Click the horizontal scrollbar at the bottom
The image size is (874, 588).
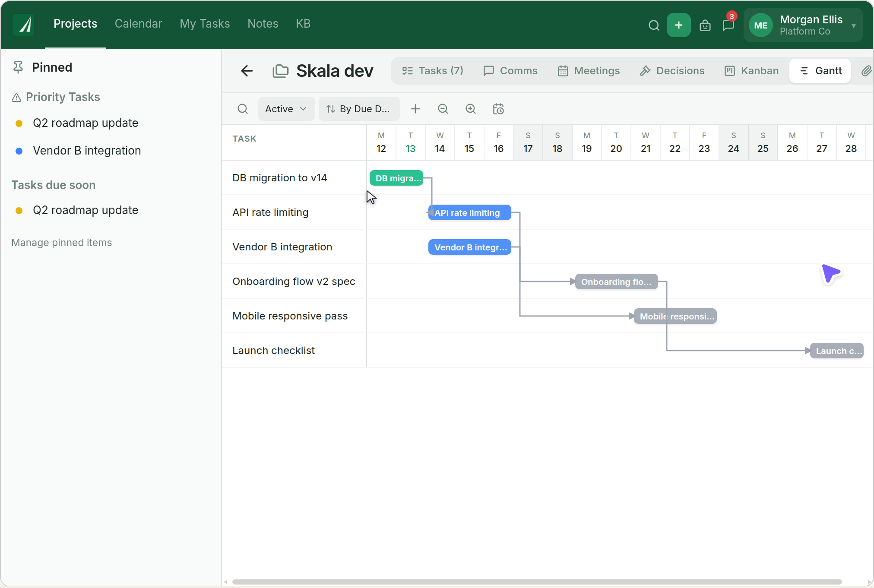537,582
